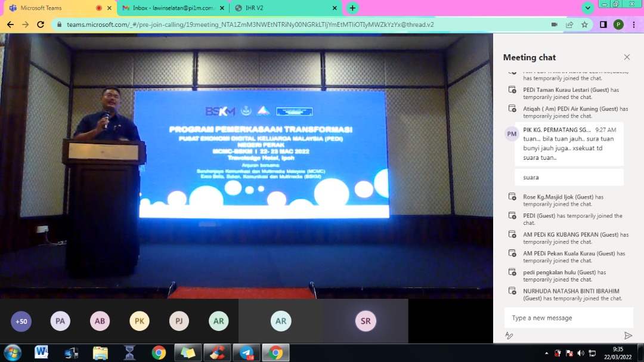
Task: Send the chat message
Action: coord(628,336)
